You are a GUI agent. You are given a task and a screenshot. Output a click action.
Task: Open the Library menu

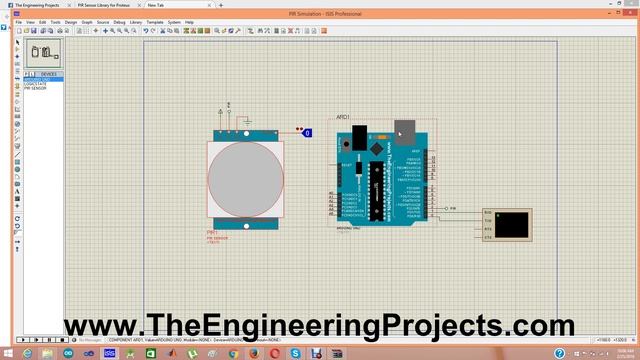[136, 22]
